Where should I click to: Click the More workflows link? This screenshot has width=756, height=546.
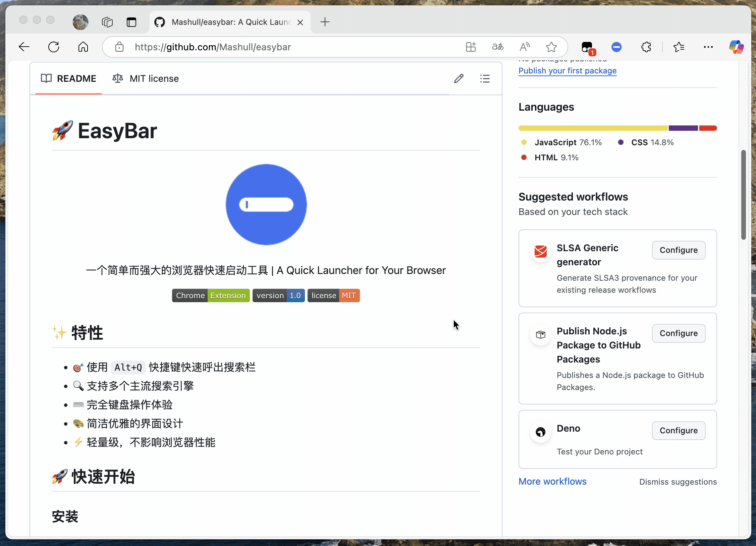click(552, 482)
